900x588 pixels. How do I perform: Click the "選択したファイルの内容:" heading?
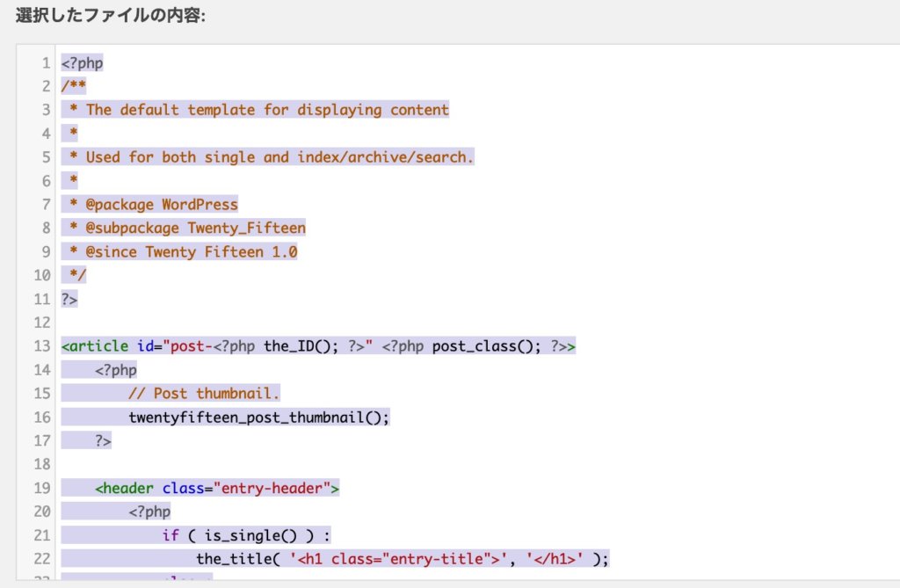click(110, 16)
